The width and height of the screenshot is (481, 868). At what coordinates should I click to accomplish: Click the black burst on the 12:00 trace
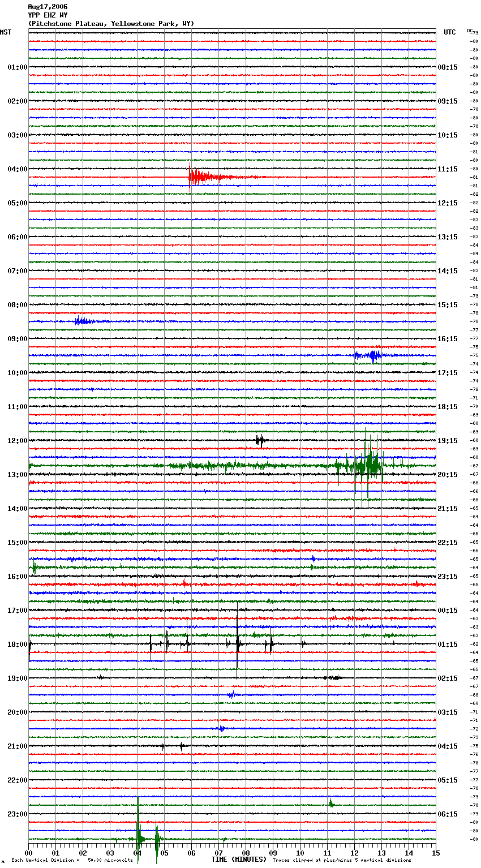(x=260, y=440)
